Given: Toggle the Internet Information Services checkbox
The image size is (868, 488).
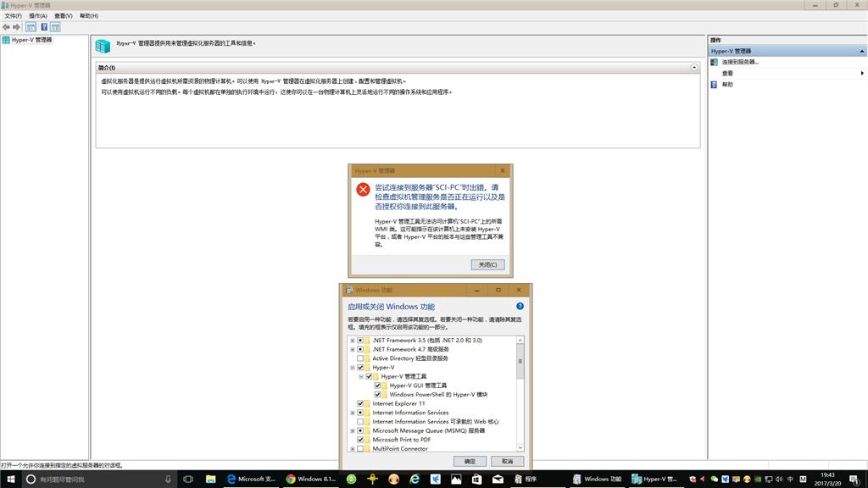Looking at the screenshot, I should 360,413.
